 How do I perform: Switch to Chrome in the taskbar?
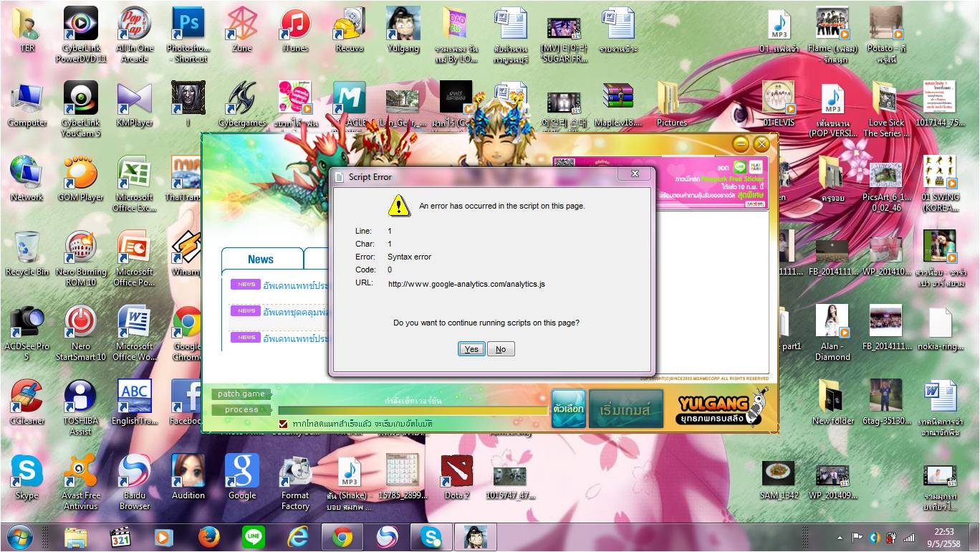pos(342,537)
